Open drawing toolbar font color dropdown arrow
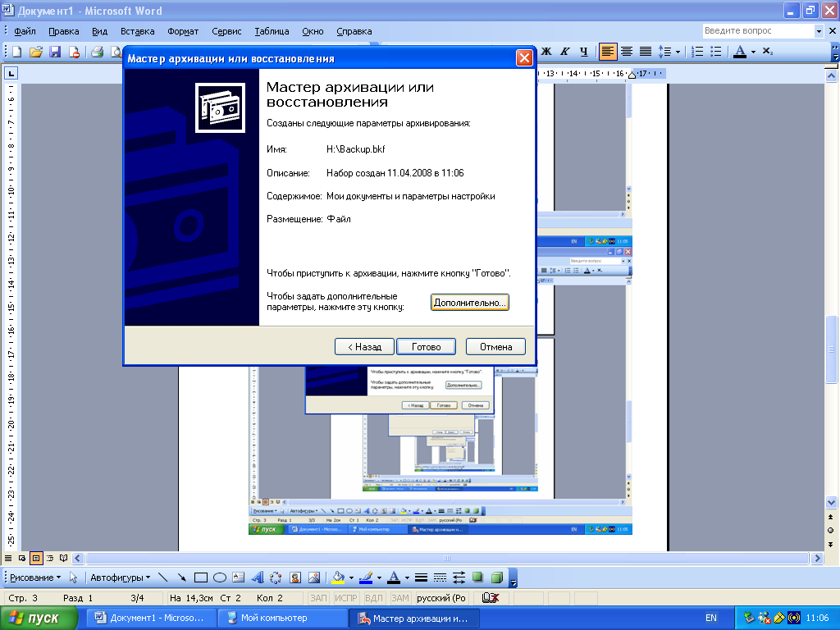Image resolution: width=840 pixels, height=630 pixels. (407, 578)
